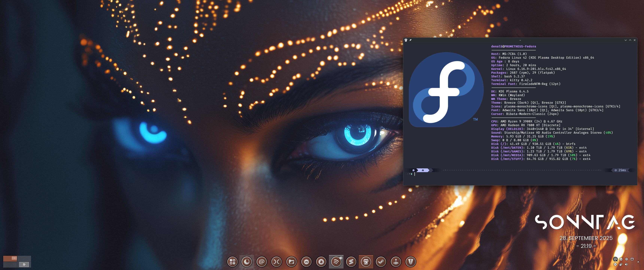Open the mustache face dock icon
This screenshot has width=644, height=270.
tap(306, 262)
